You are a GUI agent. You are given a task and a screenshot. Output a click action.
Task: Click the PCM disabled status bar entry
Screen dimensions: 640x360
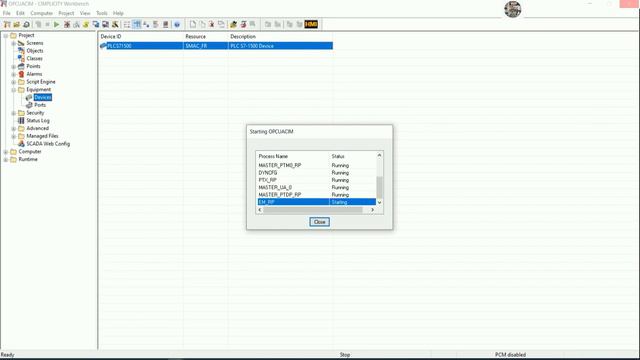510,355
